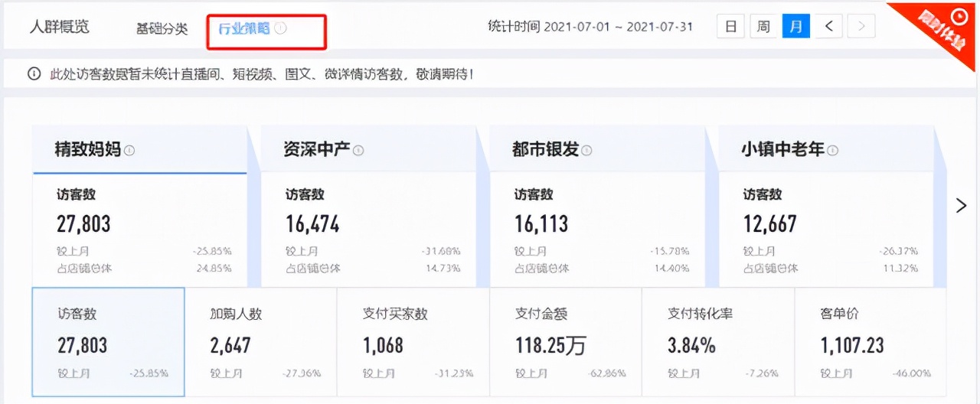980x404 pixels.
Task: Click the date range 2021-07-01 ~ 2021-07-31
Action: point(618,27)
